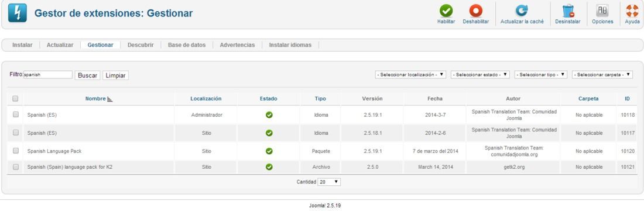
Task: Click the ID 10120 cell
Action: pos(627,151)
